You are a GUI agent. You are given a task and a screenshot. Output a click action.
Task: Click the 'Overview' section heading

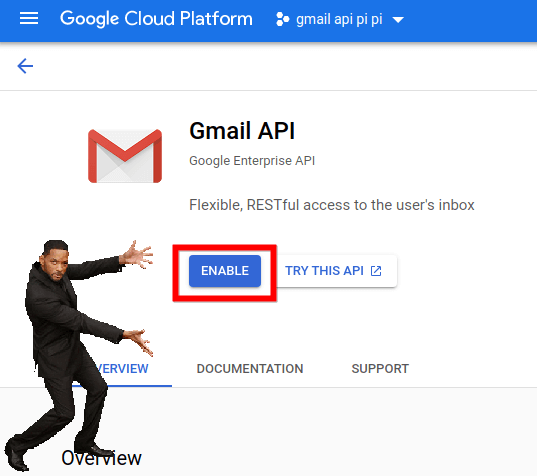(101, 458)
